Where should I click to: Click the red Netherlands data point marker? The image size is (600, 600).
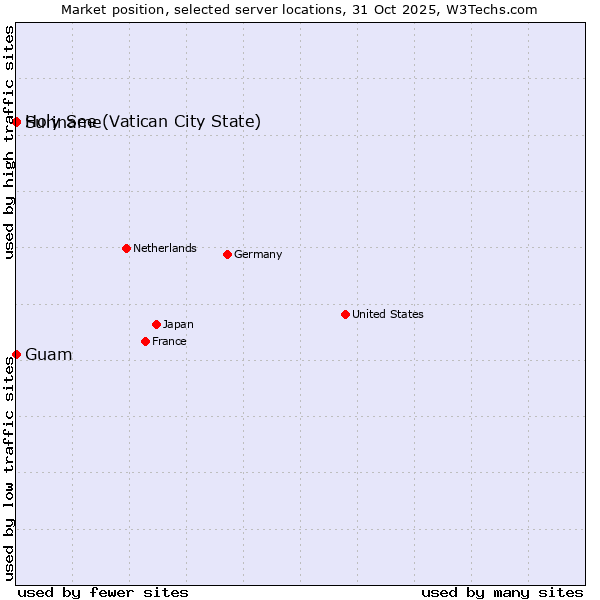[x=126, y=248]
